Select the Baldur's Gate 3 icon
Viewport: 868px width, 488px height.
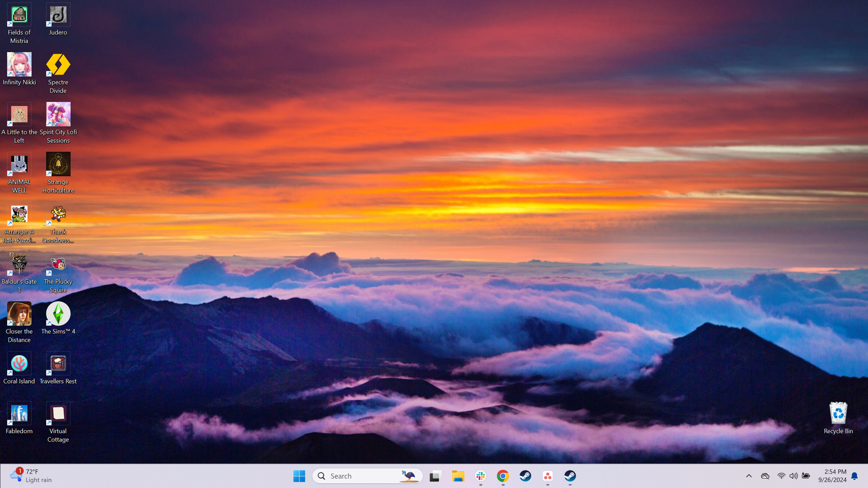[x=19, y=265]
